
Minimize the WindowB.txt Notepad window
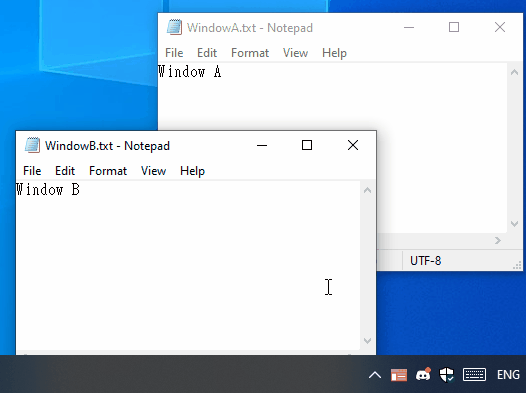point(262,145)
